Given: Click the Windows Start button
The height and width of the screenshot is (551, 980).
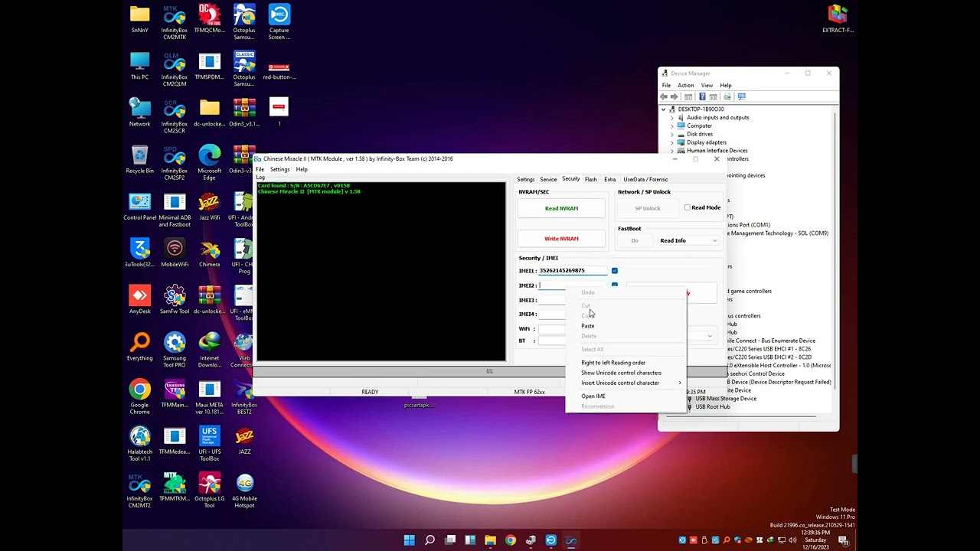Looking at the screenshot, I should point(410,540).
